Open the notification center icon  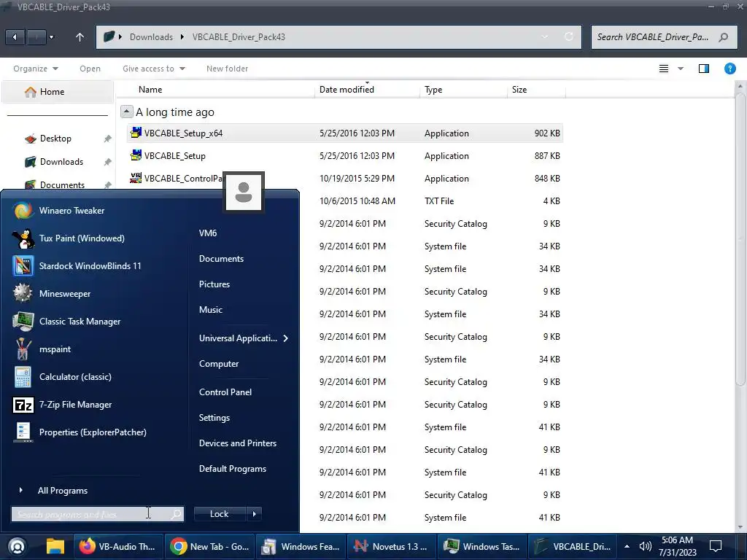pyautogui.click(x=716, y=546)
